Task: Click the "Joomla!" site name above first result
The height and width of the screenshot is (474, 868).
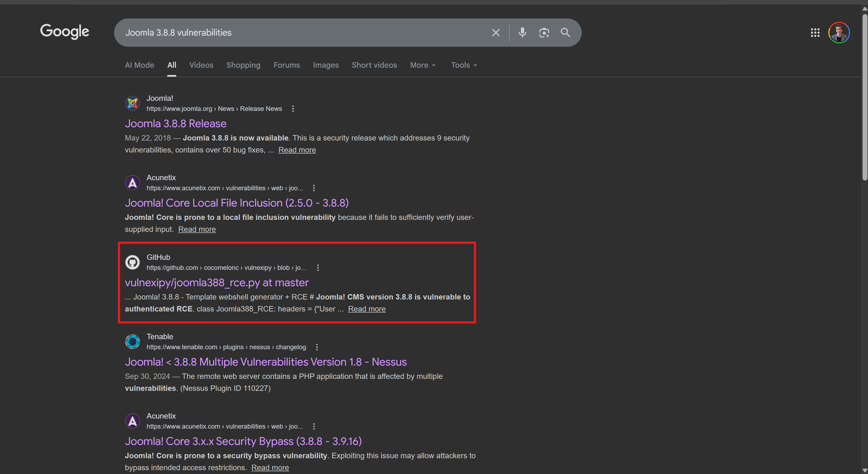Action: coord(160,98)
